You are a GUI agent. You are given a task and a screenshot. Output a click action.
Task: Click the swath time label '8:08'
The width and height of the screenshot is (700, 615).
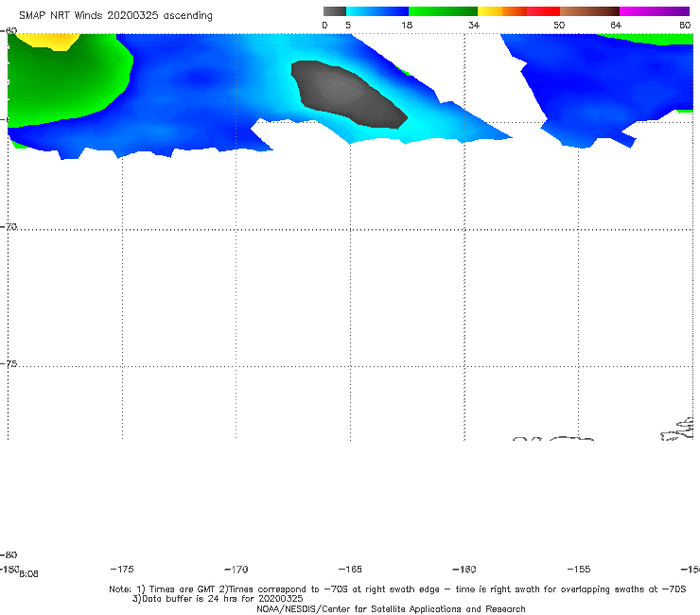click(28, 574)
